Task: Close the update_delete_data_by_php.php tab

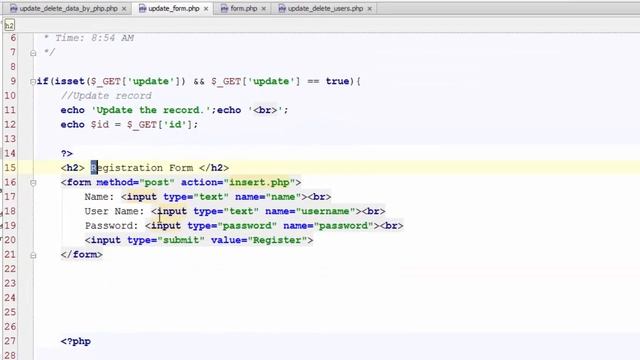Action: click(124, 9)
